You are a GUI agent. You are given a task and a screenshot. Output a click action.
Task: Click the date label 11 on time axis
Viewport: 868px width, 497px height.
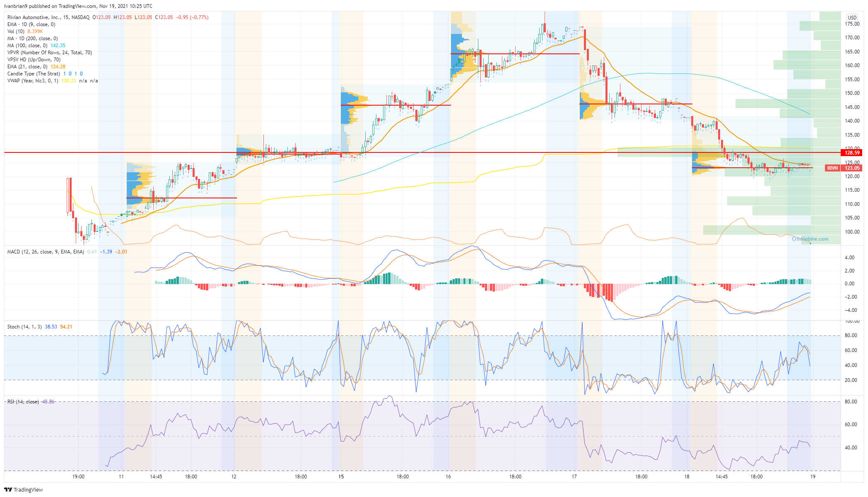[x=121, y=477]
